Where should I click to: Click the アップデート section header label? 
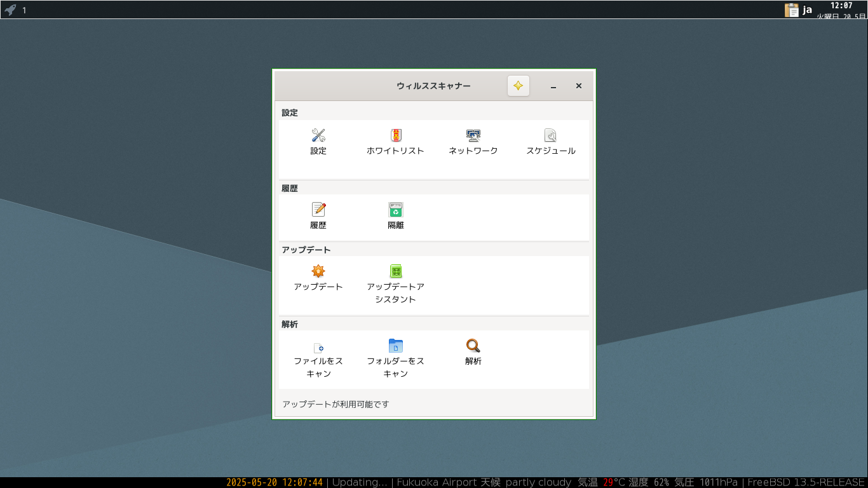[x=306, y=250]
